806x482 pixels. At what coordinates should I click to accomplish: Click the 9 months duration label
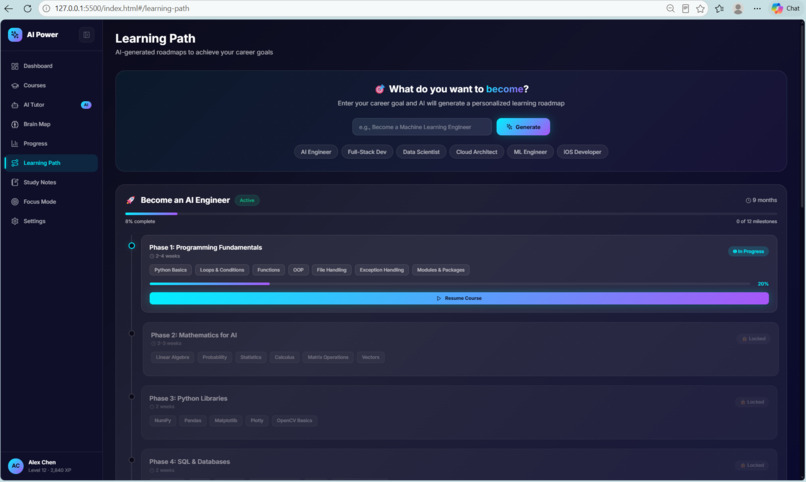pos(761,200)
